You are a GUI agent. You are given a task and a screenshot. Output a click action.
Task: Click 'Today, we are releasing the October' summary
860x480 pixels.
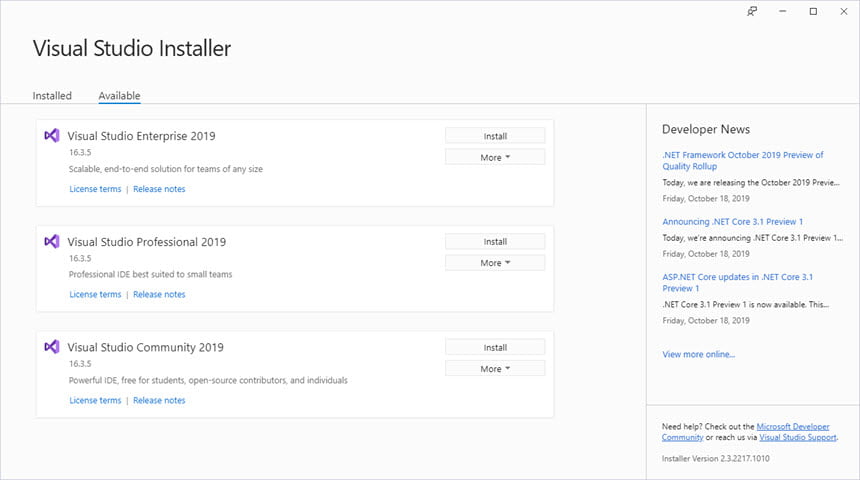(750, 182)
